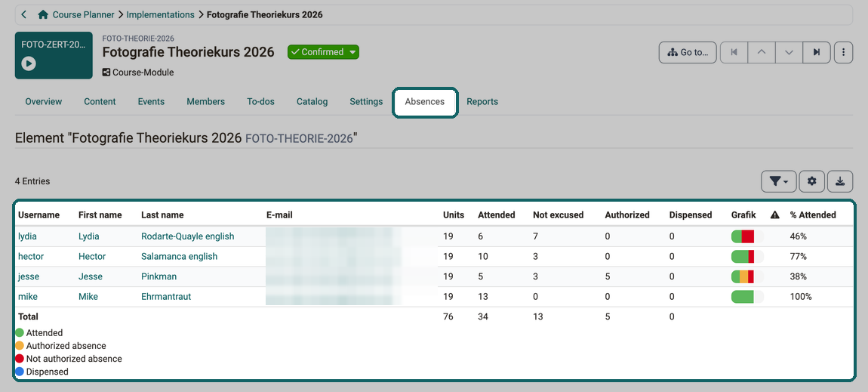The width and height of the screenshot is (868, 392).
Task: Sort by Attended column header
Action: pos(497,215)
